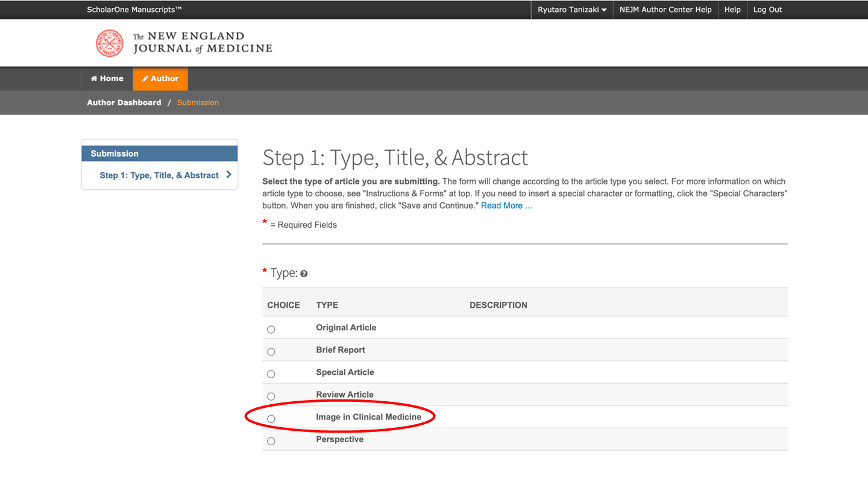
Task: Select Image in Clinical Medicine radio button
Action: tap(271, 419)
